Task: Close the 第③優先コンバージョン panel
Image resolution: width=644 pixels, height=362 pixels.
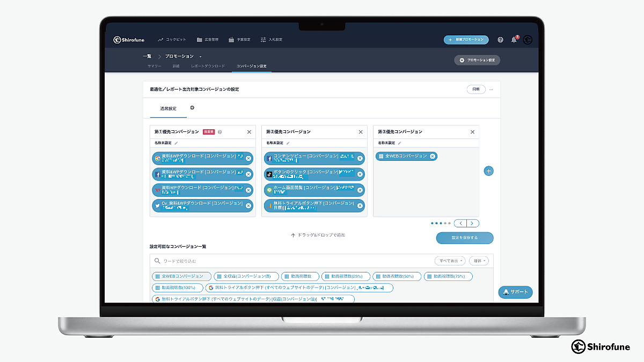Action: pos(472,132)
